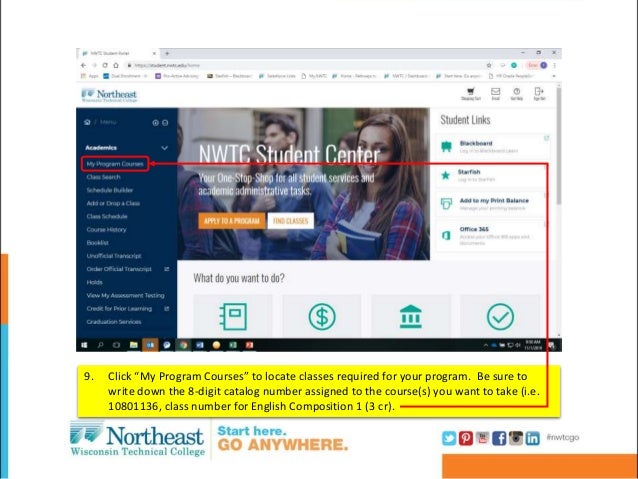Open the Starfish student link
Image resolution: width=638 pixels, height=479 pixels.
tap(491, 175)
